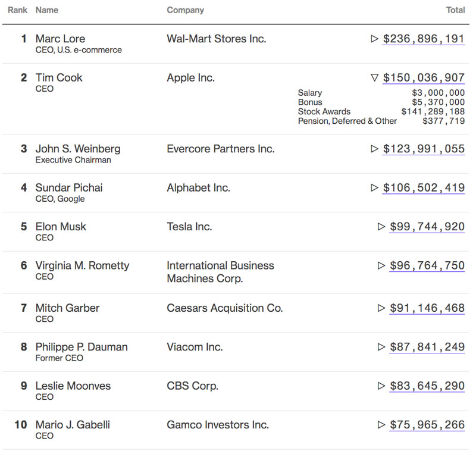
Task: Expand Sundar Pichai's pay breakdown triangle
Action: coord(375,187)
